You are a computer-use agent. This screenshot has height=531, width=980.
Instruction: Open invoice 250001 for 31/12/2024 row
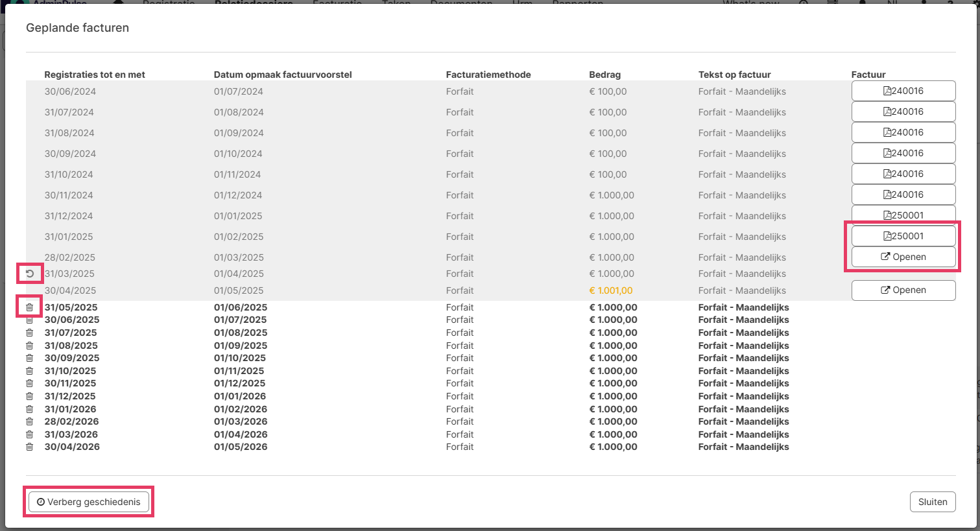903,215
